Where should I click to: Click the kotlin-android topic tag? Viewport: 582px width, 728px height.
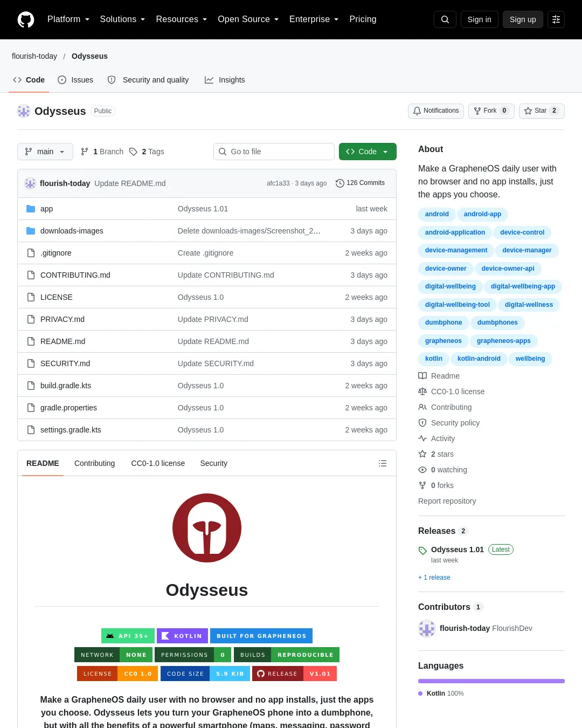tap(479, 359)
